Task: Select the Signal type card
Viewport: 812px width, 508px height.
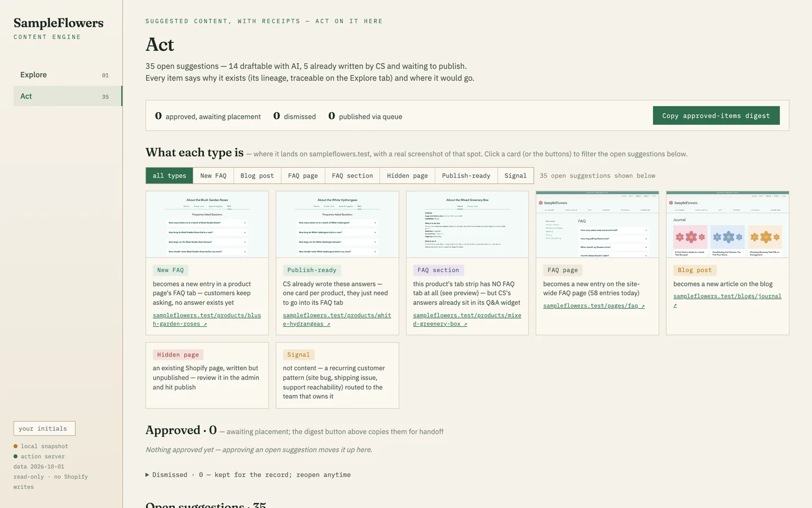Action: (x=337, y=375)
